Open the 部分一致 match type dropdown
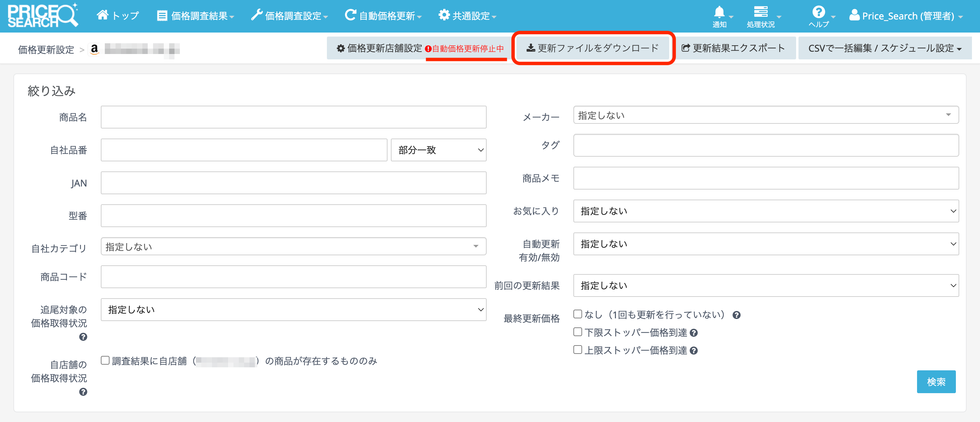The image size is (980, 422). 438,150
